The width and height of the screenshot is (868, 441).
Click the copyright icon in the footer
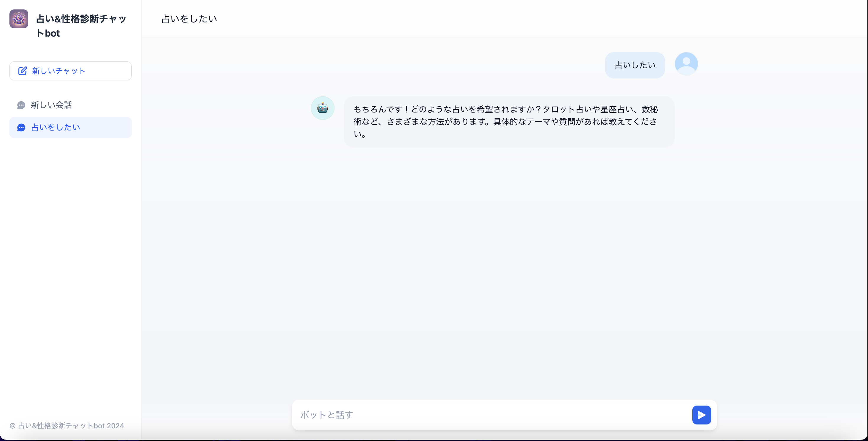[x=12, y=425]
